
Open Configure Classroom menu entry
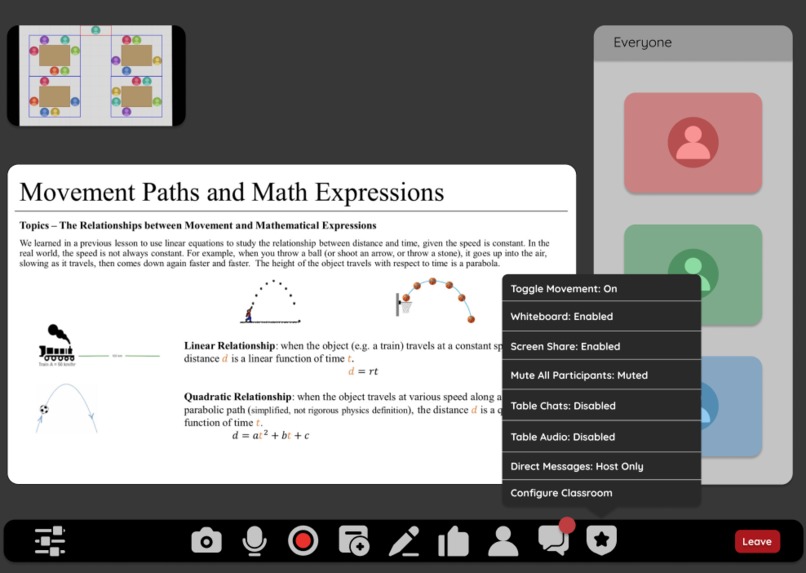click(x=601, y=493)
